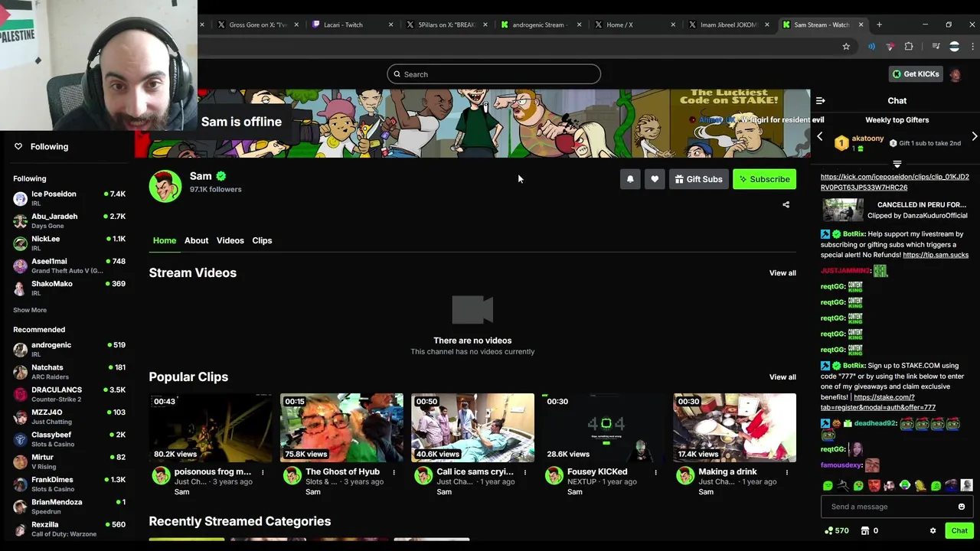Open Classybeef recommended channel
This screenshot has width=980, height=551.
(69, 439)
